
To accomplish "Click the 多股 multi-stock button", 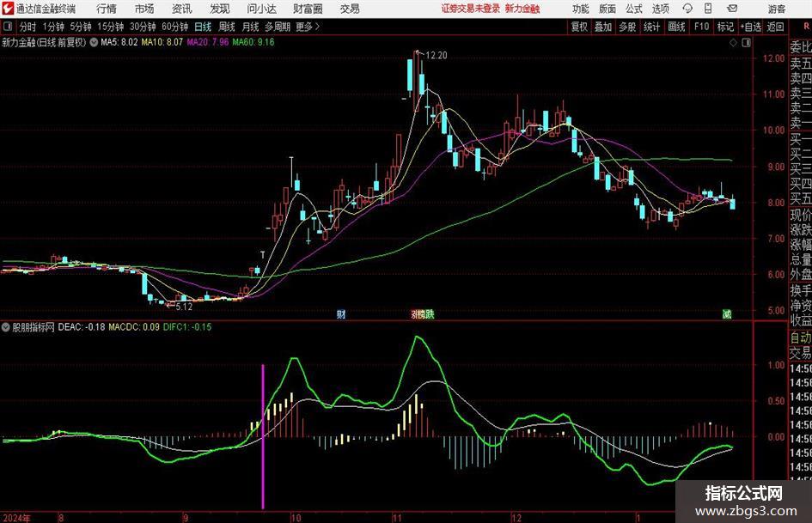I will tap(627, 27).
